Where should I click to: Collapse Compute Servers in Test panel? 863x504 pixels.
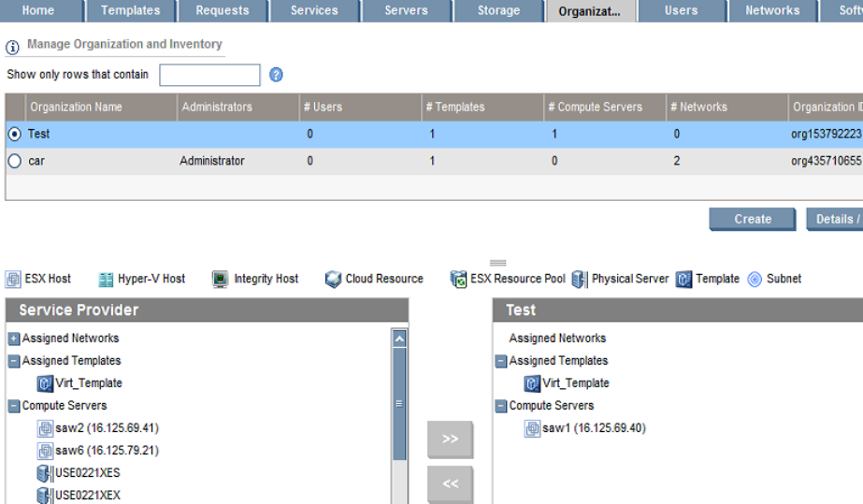pyautogui.click(x=501, y=406)
